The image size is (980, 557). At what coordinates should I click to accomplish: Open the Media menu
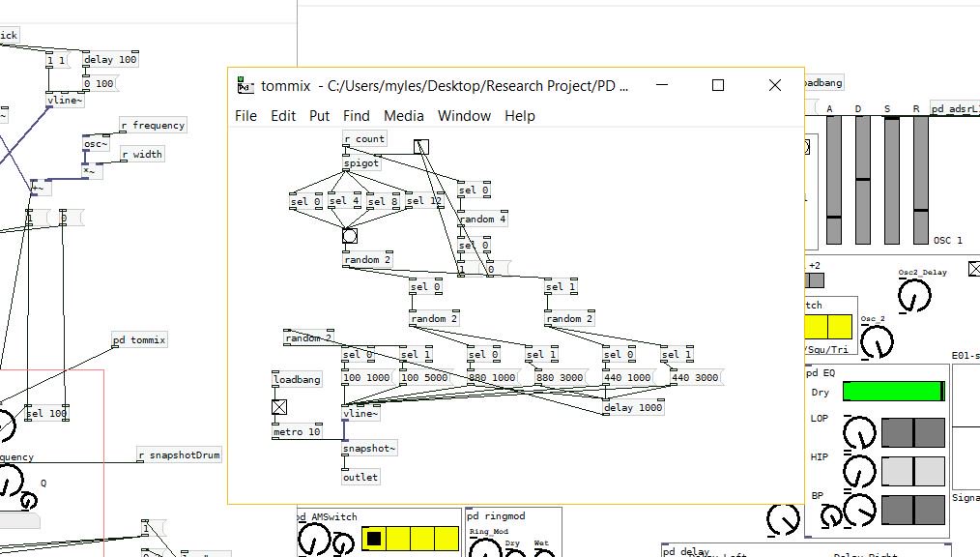(x=404, y=116)
